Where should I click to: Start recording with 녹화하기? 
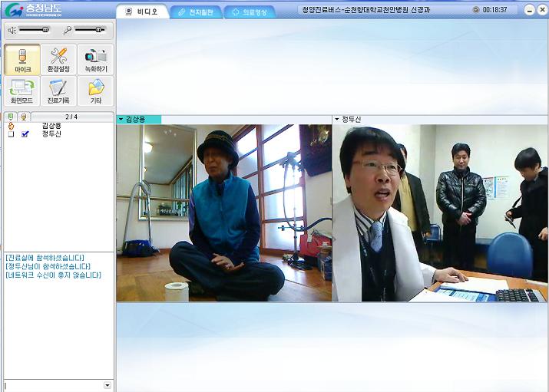click(95, 60)
